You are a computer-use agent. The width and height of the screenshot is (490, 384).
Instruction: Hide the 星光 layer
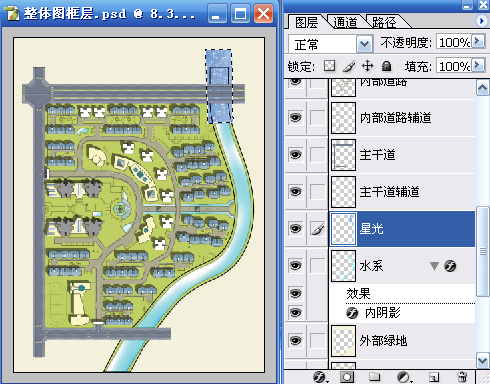tap(295, 229)
